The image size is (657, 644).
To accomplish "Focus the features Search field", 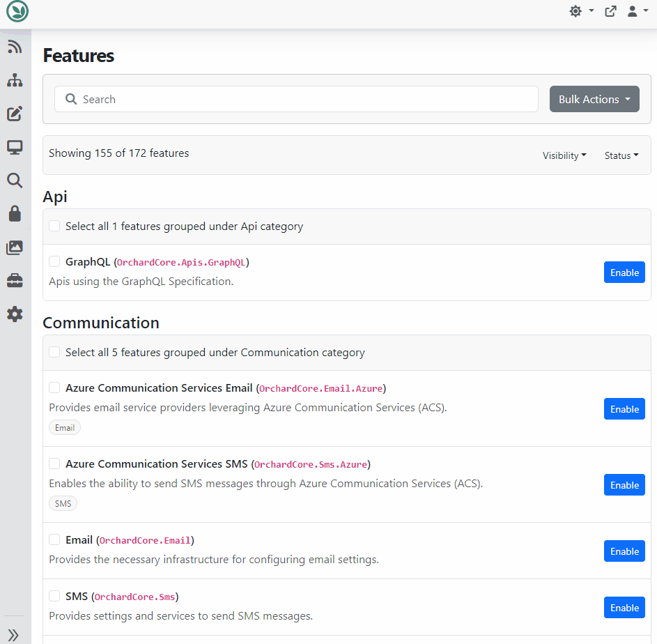I will (296, 99).
